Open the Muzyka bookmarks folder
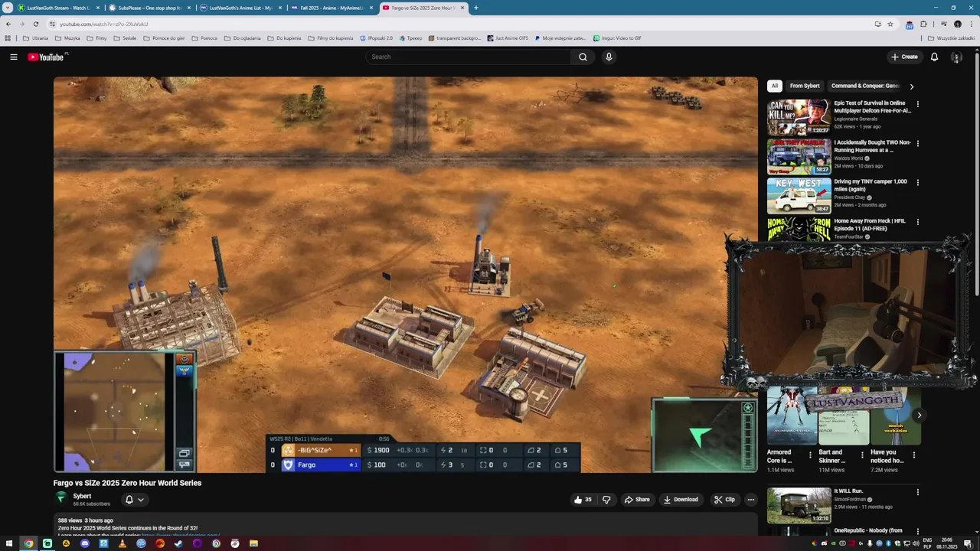Viewport: 980px width, 551px height. coord(67,38)
